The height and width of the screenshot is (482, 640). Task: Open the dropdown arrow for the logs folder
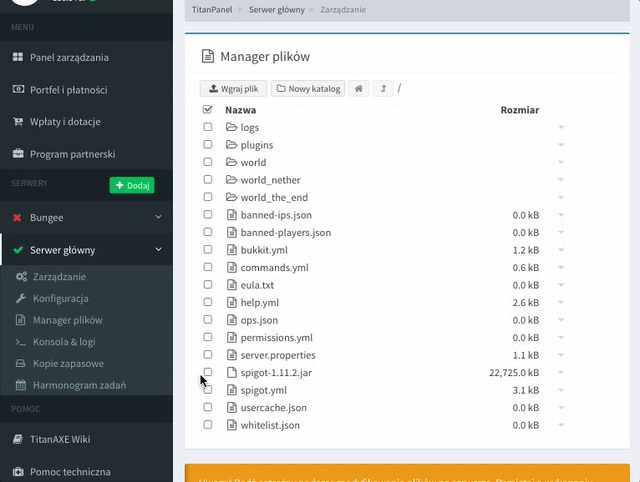pos(561,128)
